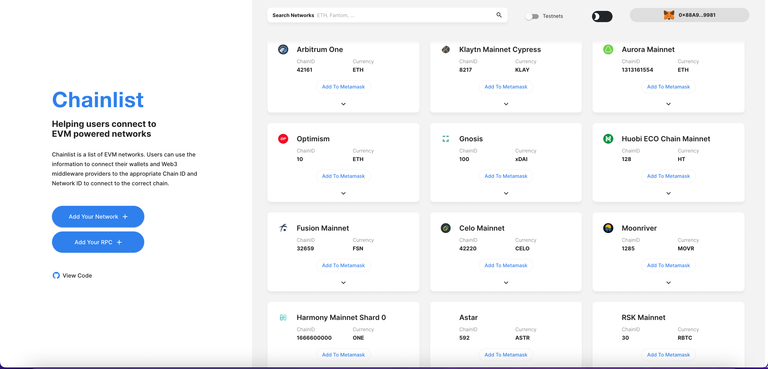
Task: Expand Arbitrum One card details chevron
Action: pyautogui.click(x=343, y=104)
